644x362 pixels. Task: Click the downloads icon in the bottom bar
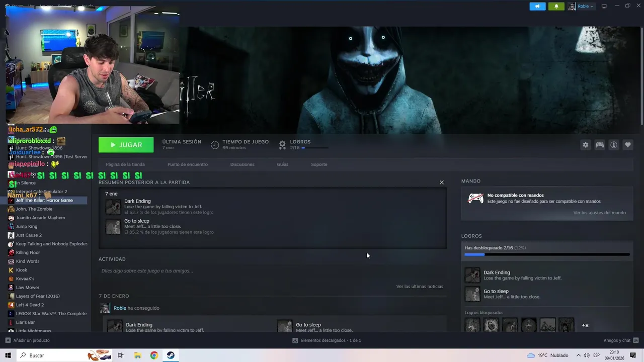tap(295, 340)
